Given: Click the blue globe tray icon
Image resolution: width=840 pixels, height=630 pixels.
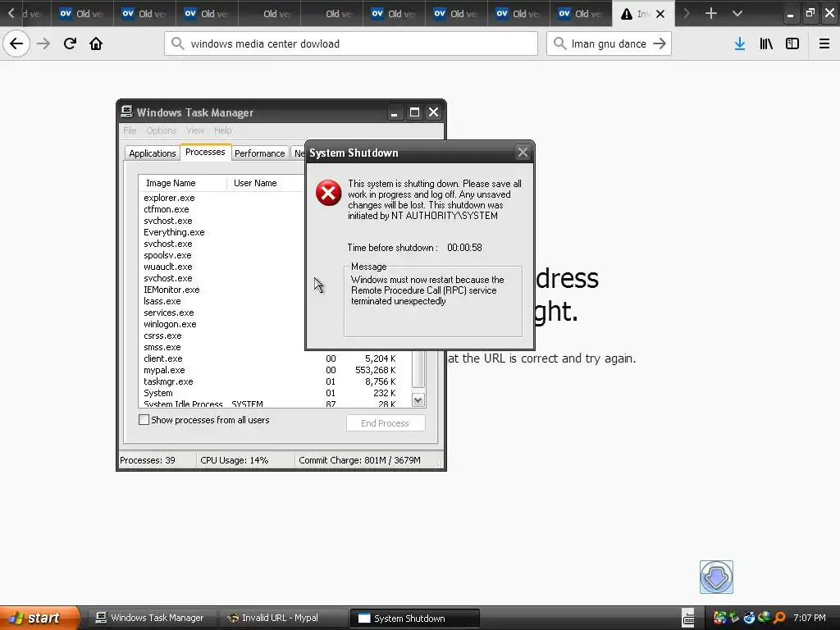Looking at the screenshot, I should pos(749,618).
